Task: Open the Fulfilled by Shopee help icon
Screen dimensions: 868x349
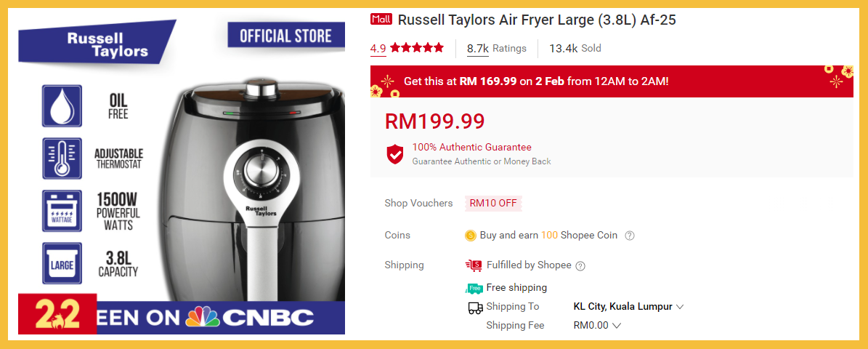Action: pyautogui.click(x=580, y=266)
